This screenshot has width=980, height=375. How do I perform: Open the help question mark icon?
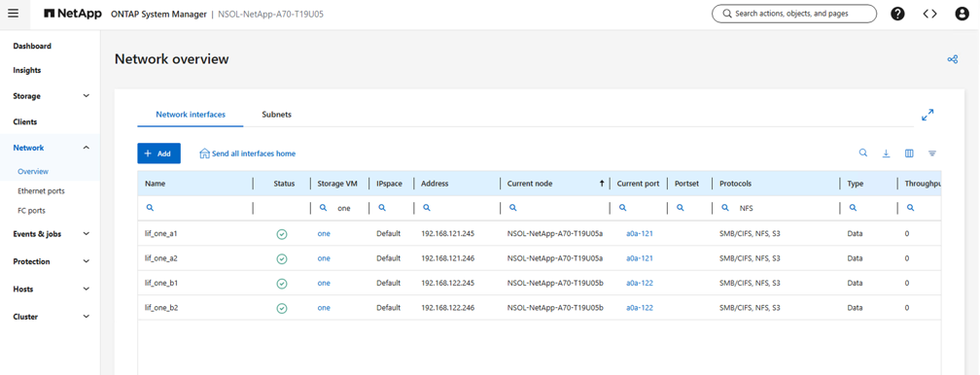(x=897, y=14)
